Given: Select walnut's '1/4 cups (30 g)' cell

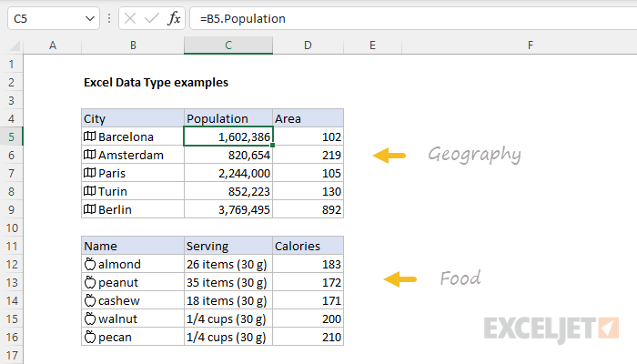Looking at the screenshot, I should (228, 318).
